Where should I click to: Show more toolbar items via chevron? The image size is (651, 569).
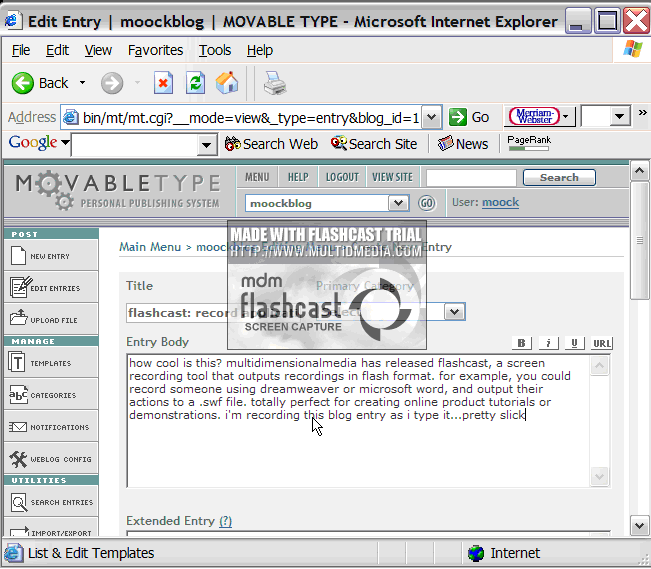click(642, 113)
